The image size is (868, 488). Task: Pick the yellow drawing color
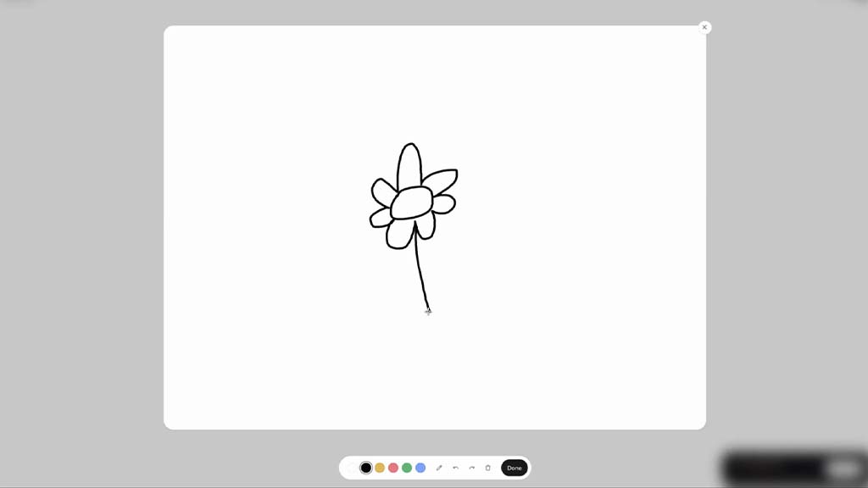[x=380, y=468]
